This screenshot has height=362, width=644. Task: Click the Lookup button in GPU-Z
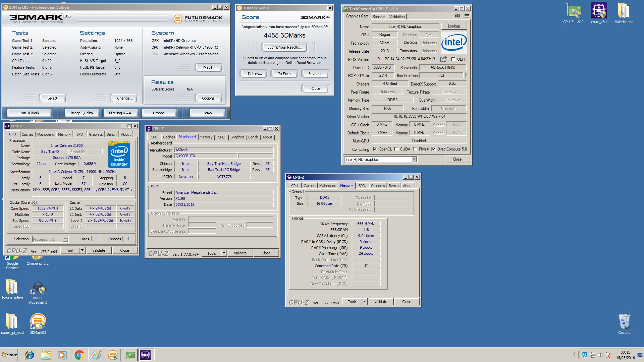pyautogui.click(x=454, y=26)
